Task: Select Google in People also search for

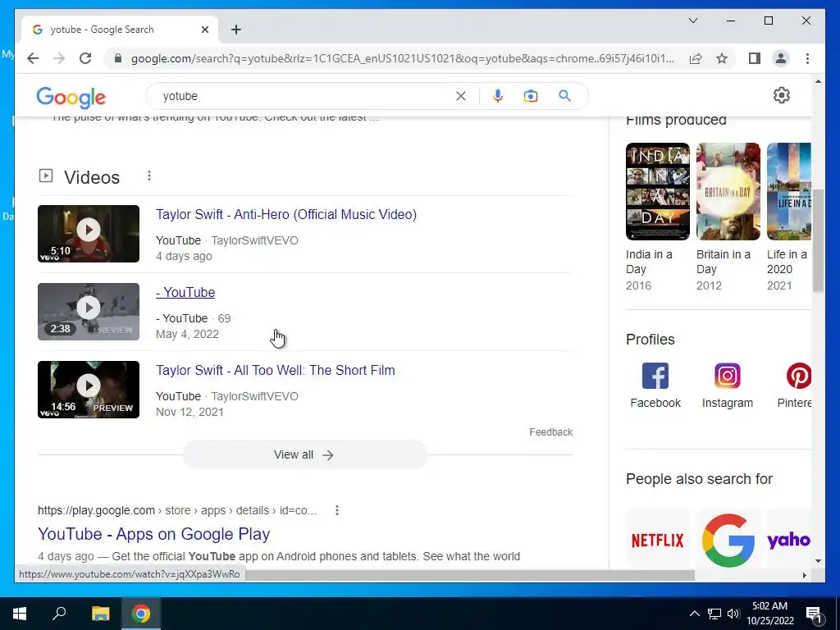Action: [x=728, y=540]
